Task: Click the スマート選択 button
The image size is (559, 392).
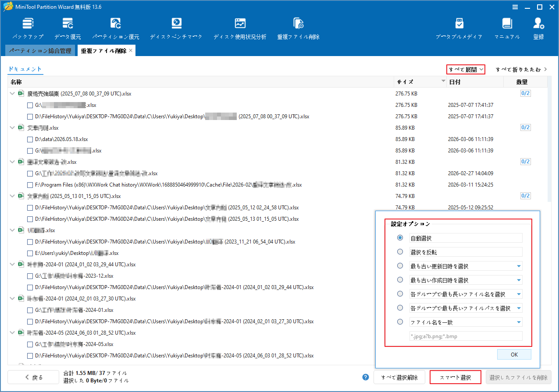Action: tap(456, 377)
